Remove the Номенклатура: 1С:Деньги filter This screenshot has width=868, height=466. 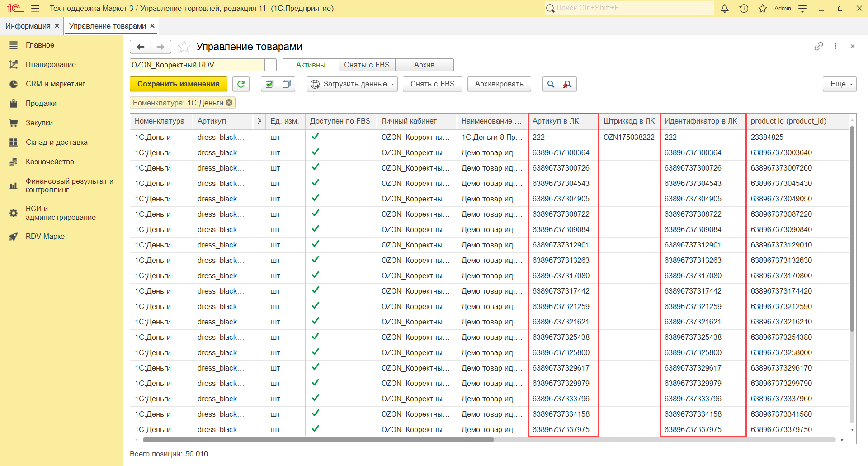(229, 103)
